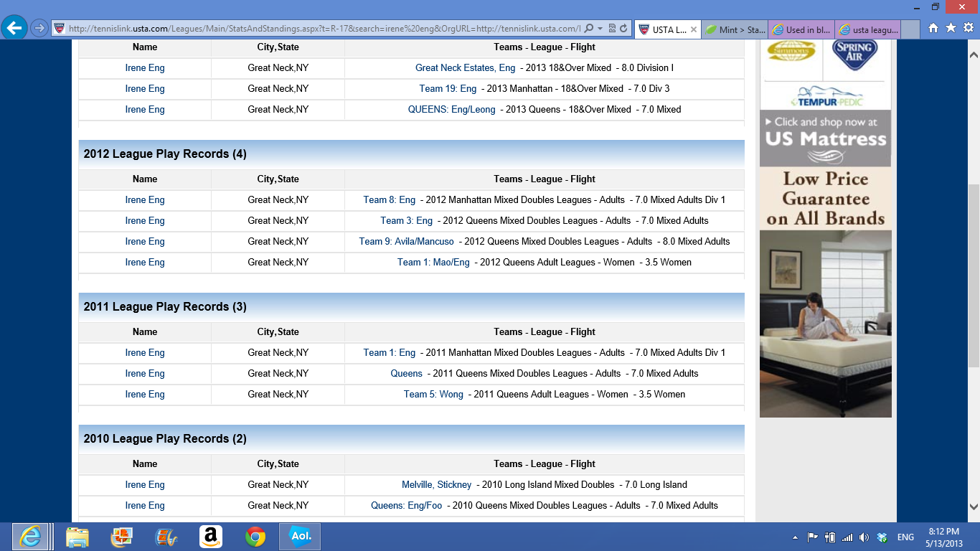Click the Refresh icon in address bar
The image size is (980, 551).
(x=623, y=29)
